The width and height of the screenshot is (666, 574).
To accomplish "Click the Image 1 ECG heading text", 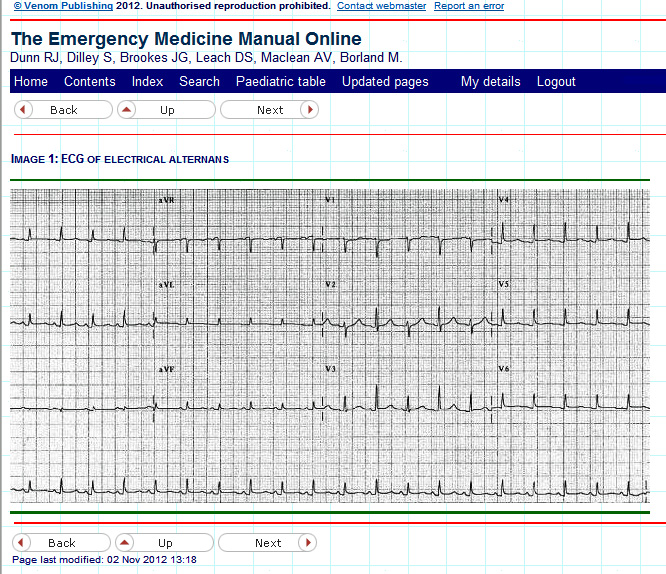I will pos(120,159).
